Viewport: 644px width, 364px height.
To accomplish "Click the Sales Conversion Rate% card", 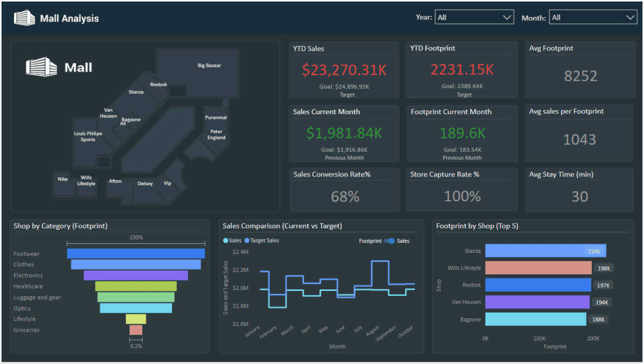I will click(343, 190).
